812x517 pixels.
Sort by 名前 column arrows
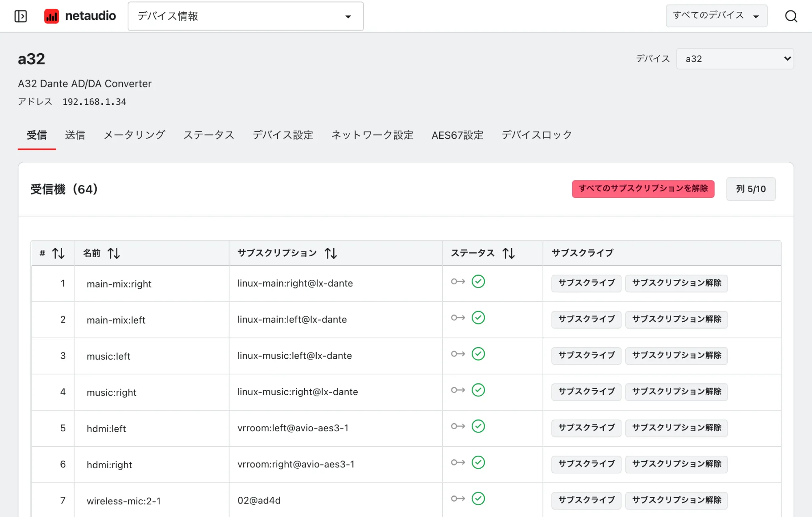coord(114,253)
